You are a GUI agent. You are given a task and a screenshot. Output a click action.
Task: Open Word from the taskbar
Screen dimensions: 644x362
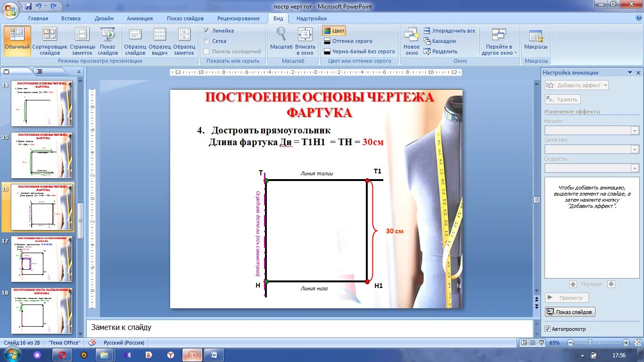point(214,354)
